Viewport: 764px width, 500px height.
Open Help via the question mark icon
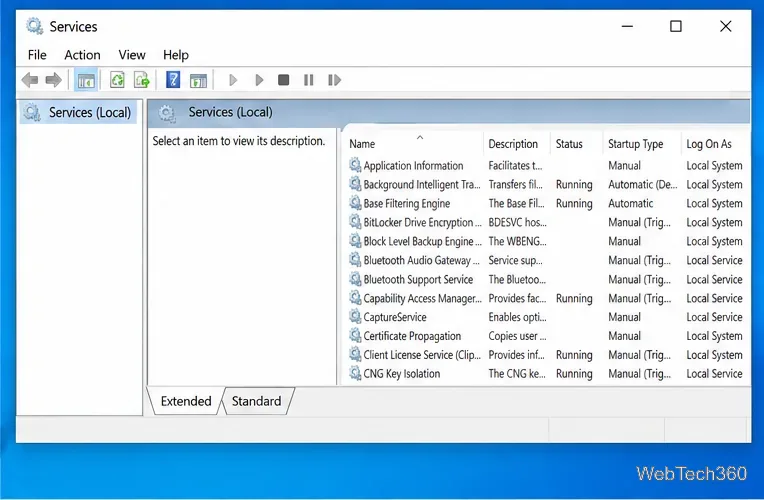(173, 80)
